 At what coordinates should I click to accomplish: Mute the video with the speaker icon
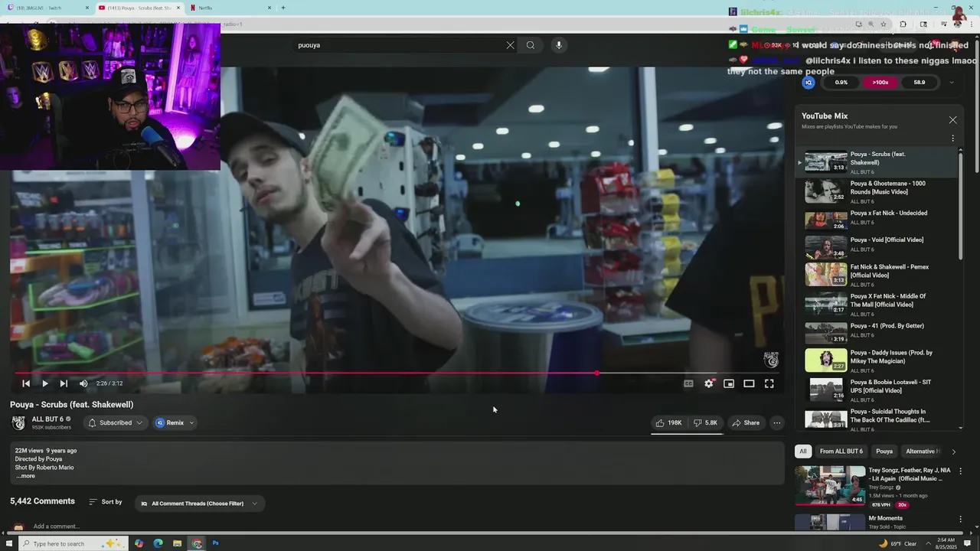(x=83, y=383)
